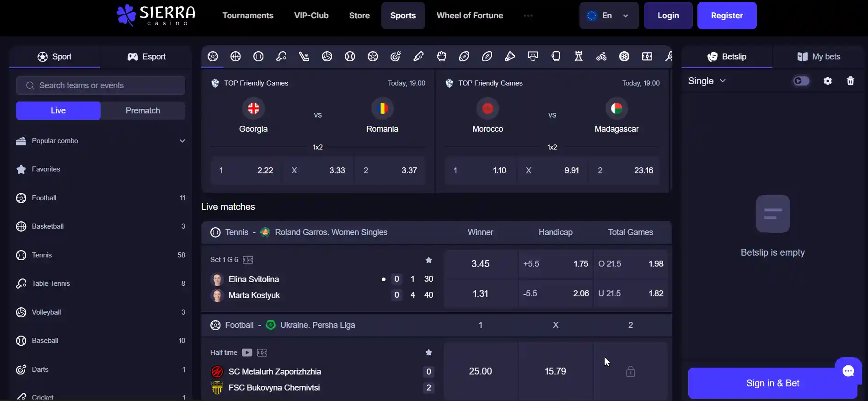This screenshot has width=868, height=401.
Task: Select the motorsport wheel icon
Action: (x=624, y=56)
